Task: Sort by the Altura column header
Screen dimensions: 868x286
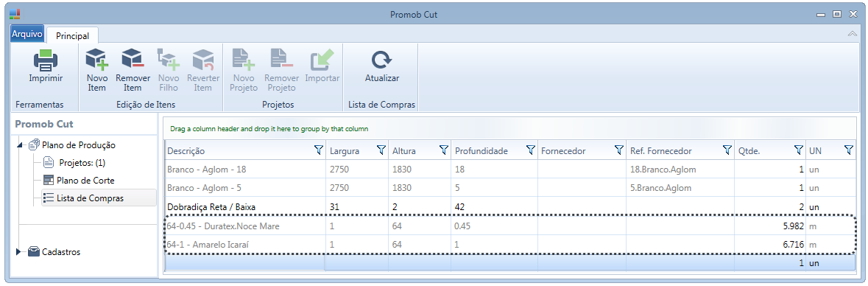Action: click(404, 151)
